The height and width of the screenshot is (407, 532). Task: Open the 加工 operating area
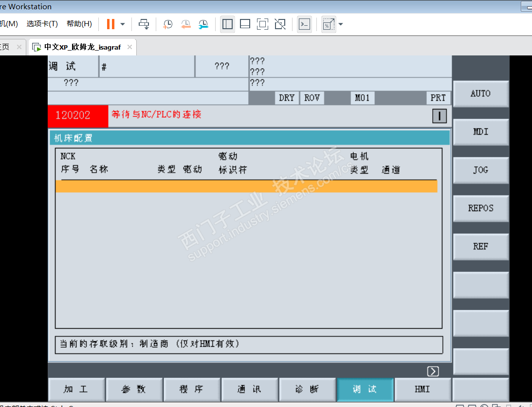pos(77,389)
